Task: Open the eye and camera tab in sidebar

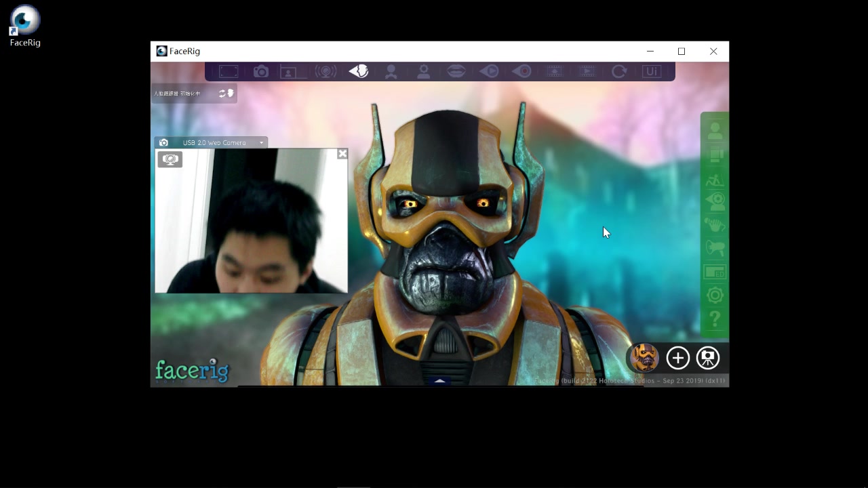Action: [x=715, y=201]
